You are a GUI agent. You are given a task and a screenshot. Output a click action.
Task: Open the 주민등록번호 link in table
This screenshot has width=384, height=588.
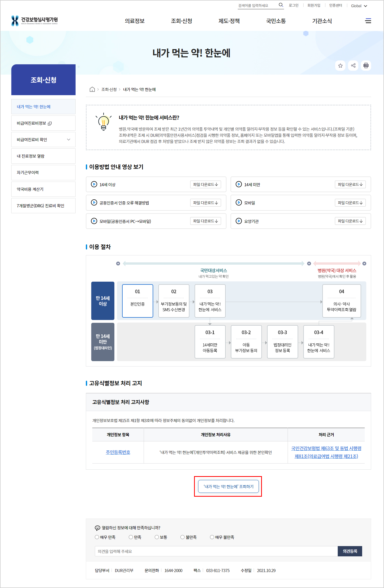pyautogui.click(x=118, y=452)
